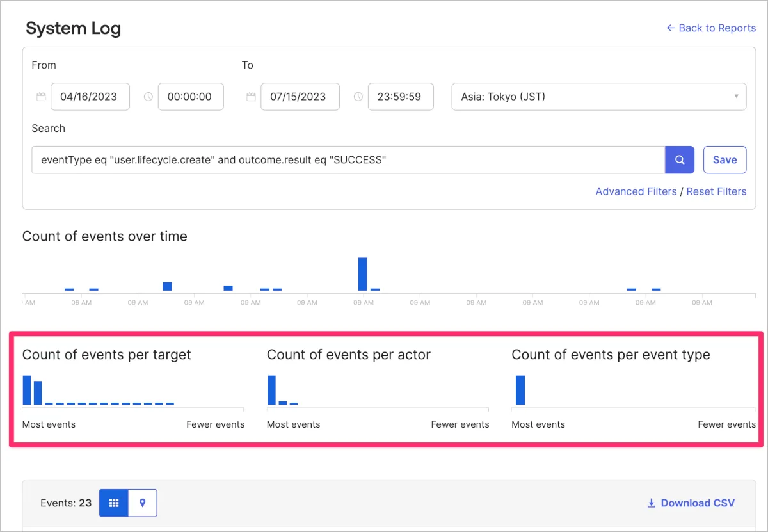Click the To time clock icon
768x532 pixels.
(358, 97)
